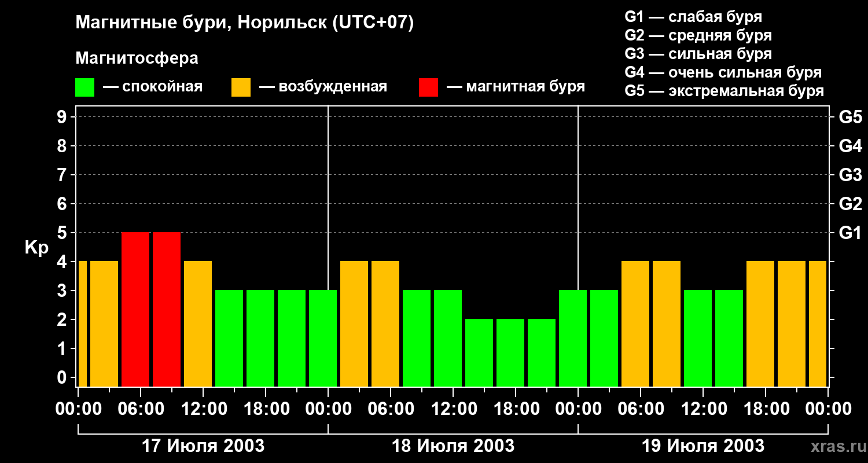Click the yellow Kp 4 bar above 18:00 on 19 July
This screenshot has width=868, height=463.
pyautogui.click(x=760, y=324)
